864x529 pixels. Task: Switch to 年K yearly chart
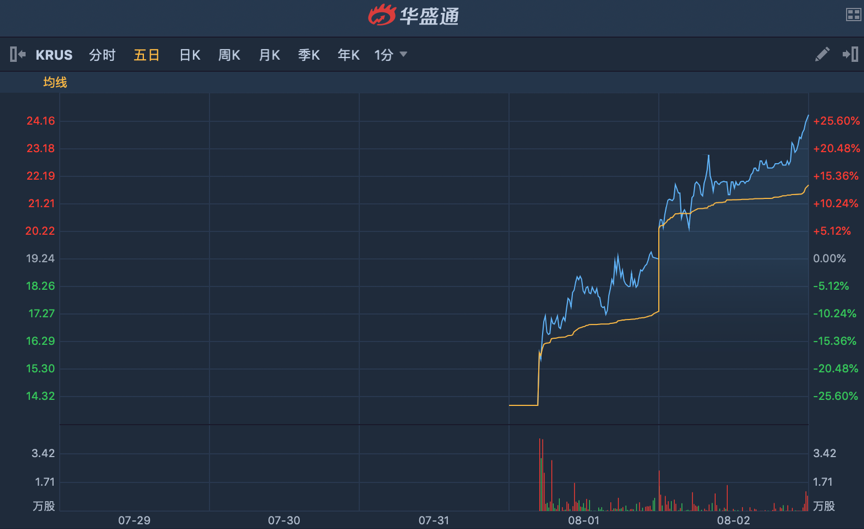348,55
